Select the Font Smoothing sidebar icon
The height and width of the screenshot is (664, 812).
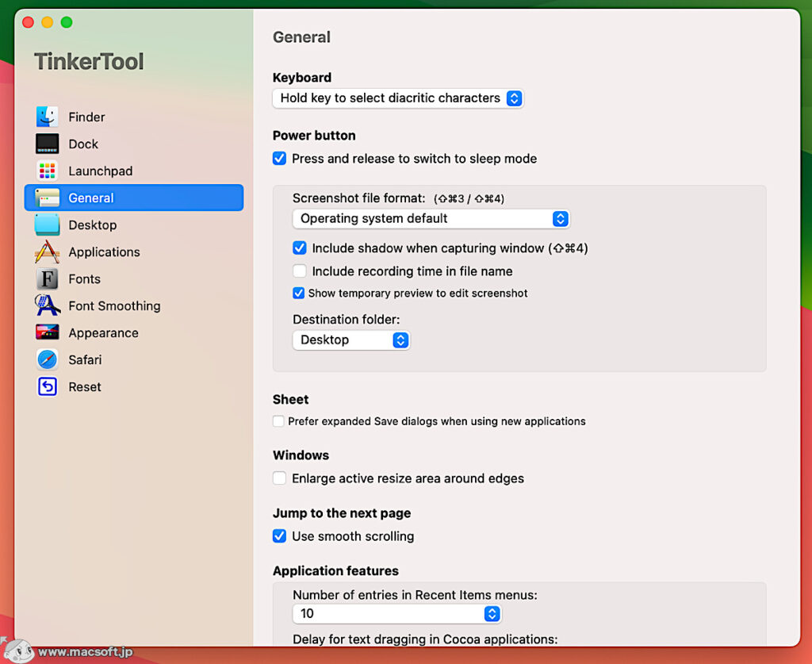(x=49, y=305)
